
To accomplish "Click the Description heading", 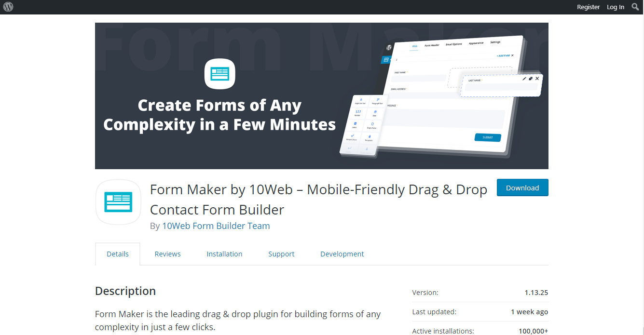I will tap(125, 291).
